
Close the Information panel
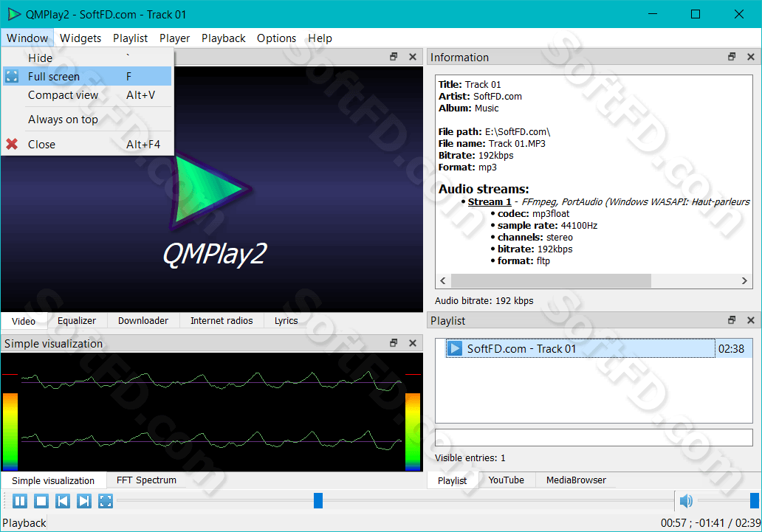(x=751, y=57)
